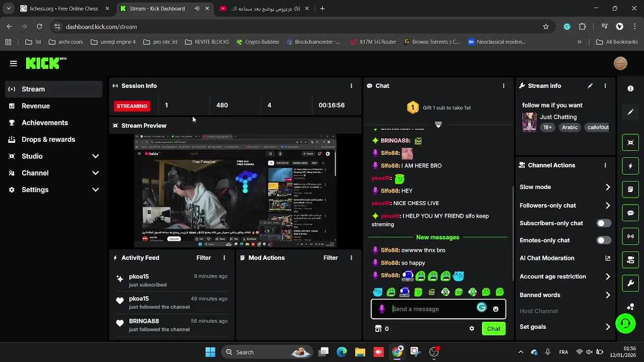Screen dimensions: 644x362
Task: Open Account age restriction chevron
Action: (608, 277)
